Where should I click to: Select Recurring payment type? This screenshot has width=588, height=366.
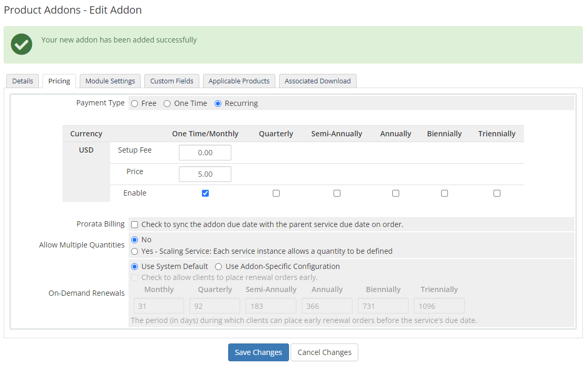tap(218, 104)
